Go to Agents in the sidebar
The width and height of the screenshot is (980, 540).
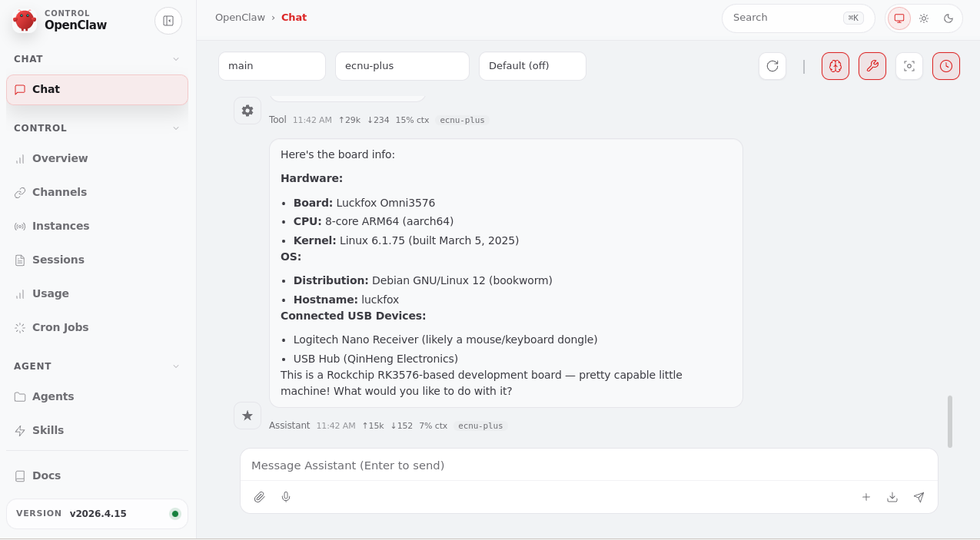[x=97, y=396]
